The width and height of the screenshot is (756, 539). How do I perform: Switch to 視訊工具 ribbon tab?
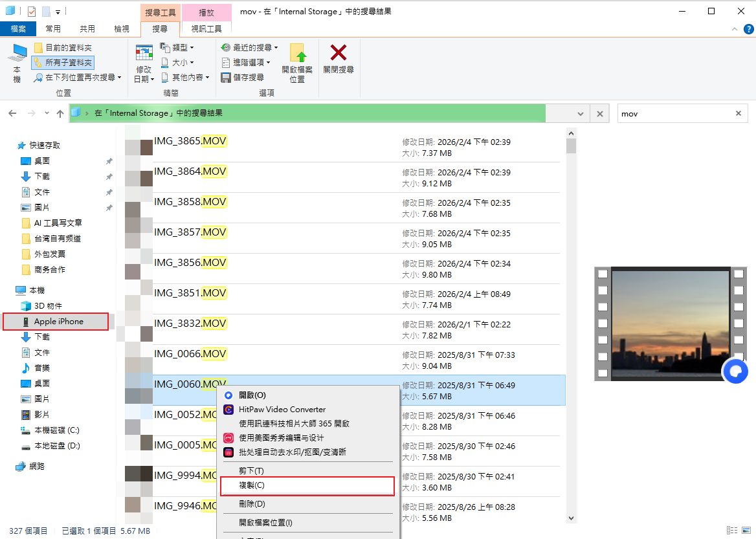point(206,29)
